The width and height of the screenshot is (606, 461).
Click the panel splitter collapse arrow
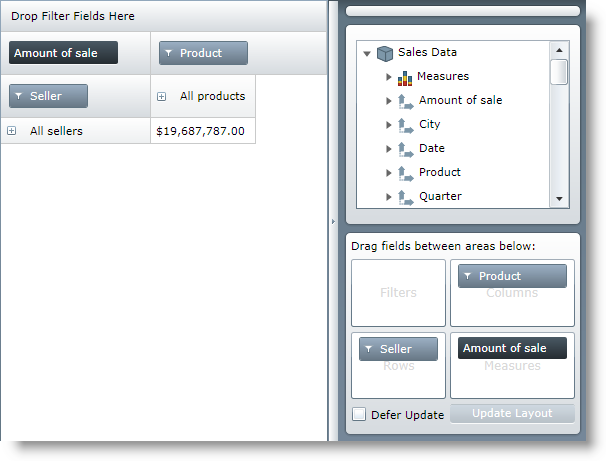pyautogui.click(x=332, y=221)
